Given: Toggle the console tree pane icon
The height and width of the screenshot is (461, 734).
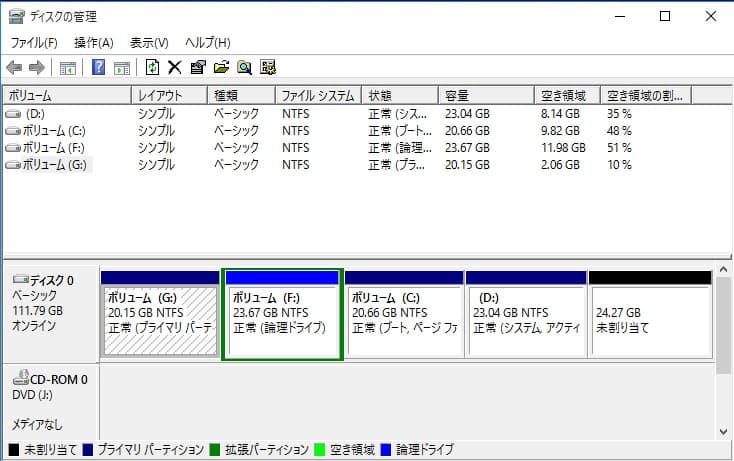Looking at the screenshot, I should pos(68,68).
